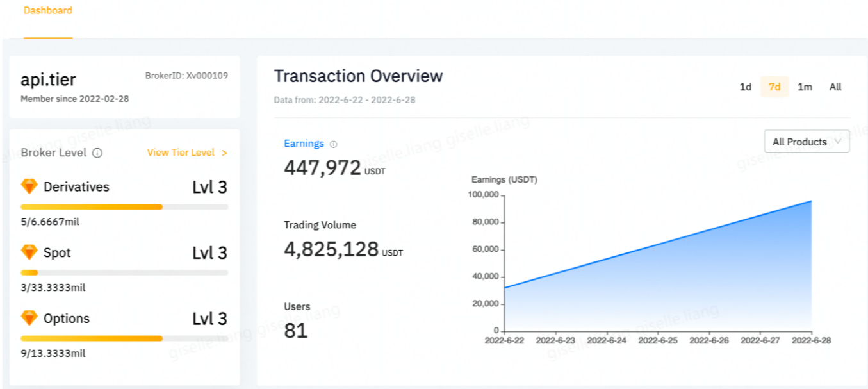Click the BrokerID Xv000109 text

coord(186,76)
